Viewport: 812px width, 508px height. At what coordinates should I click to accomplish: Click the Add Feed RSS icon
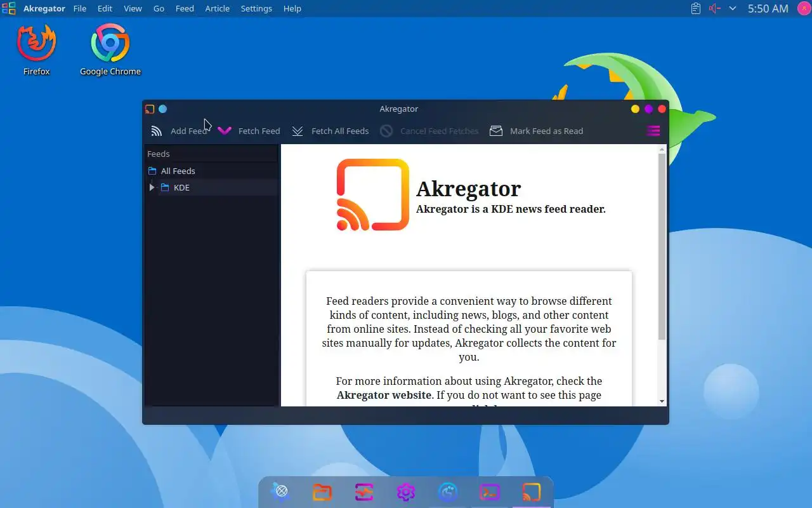click(x=157, y=131)
